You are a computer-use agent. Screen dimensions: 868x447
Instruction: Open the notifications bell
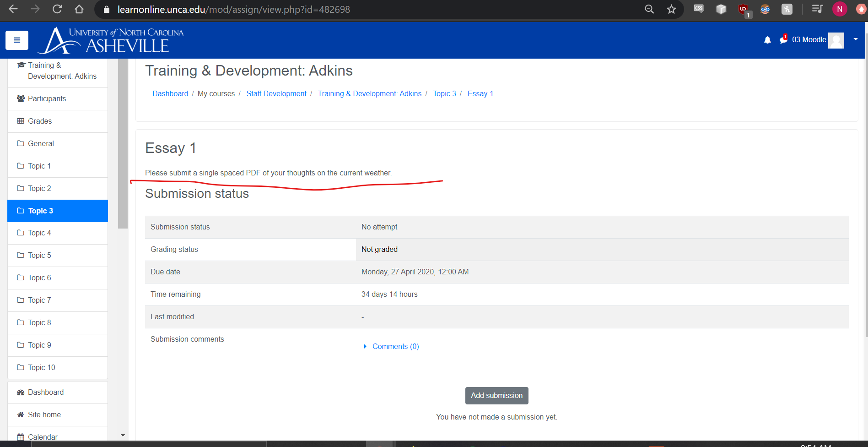(x=767, y=40)
